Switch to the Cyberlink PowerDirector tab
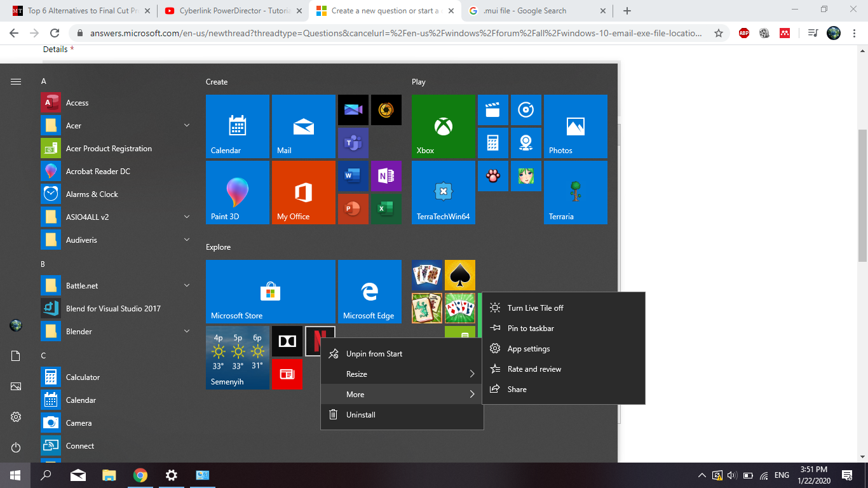The image size is (868, 488). pos(233,11)
